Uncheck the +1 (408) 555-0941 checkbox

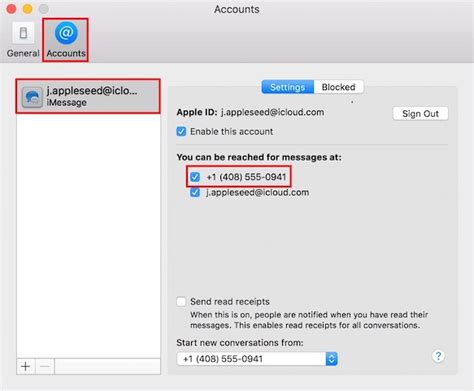[x=195, y=177]
